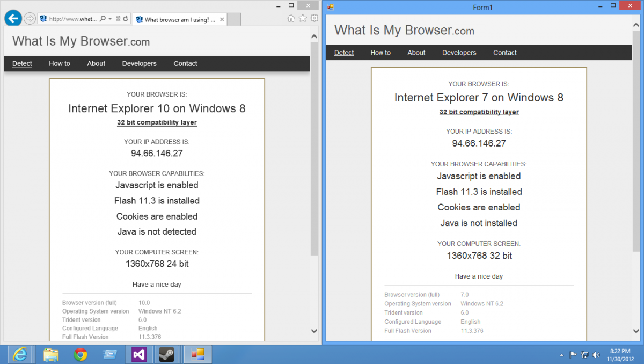Open a new tab in Internet Explorer
The height and width of the screenshot is (364, 644).
click(x=234, y=19)
